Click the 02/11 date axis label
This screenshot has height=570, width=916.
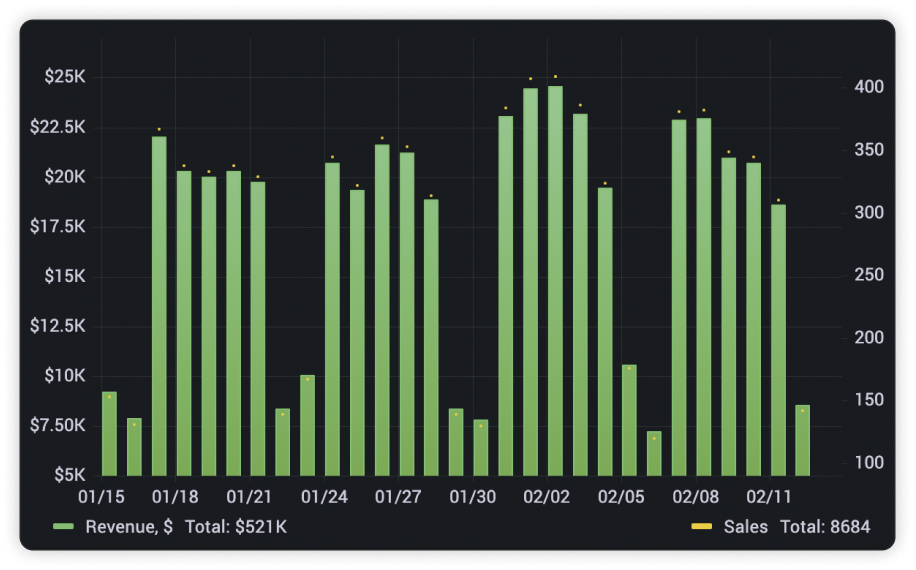(769, 497)
